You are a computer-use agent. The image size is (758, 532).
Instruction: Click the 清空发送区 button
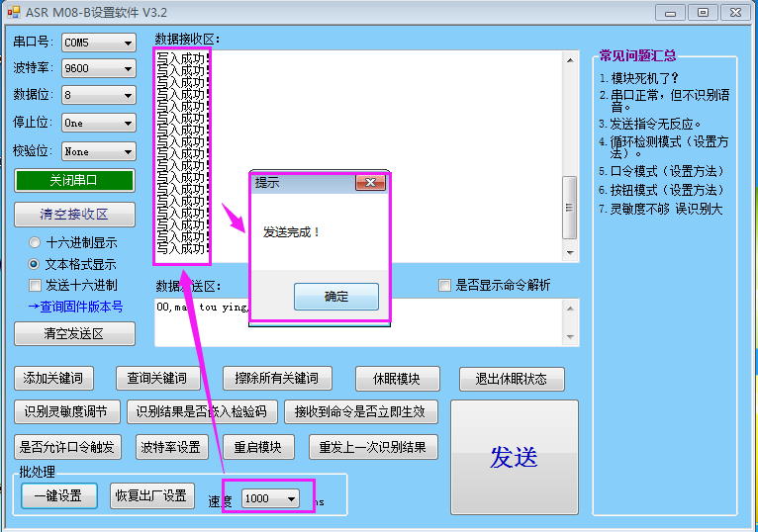pyautogui.click(x=74, y=333)
